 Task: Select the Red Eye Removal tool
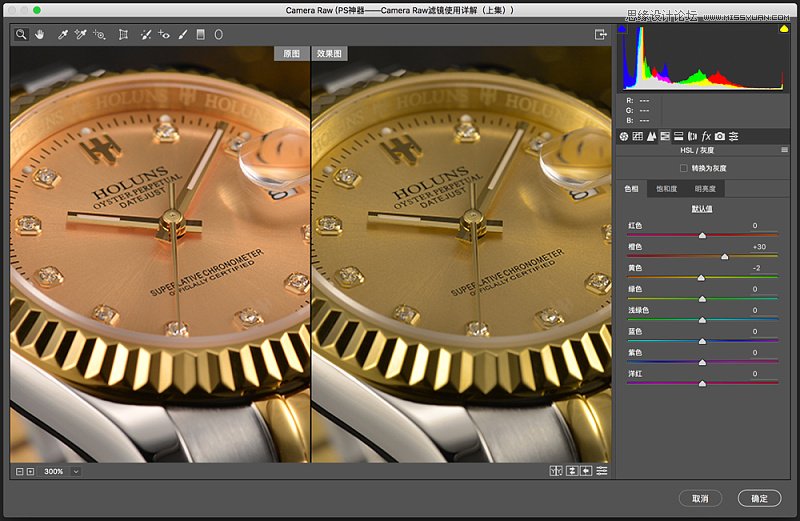[x=164, y=35]
